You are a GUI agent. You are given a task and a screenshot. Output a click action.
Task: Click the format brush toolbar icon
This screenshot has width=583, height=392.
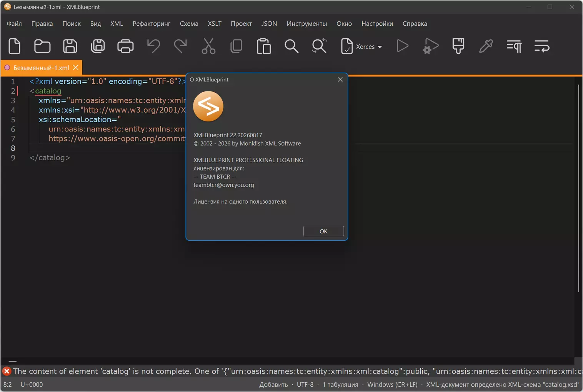click(x=458, y=46)
